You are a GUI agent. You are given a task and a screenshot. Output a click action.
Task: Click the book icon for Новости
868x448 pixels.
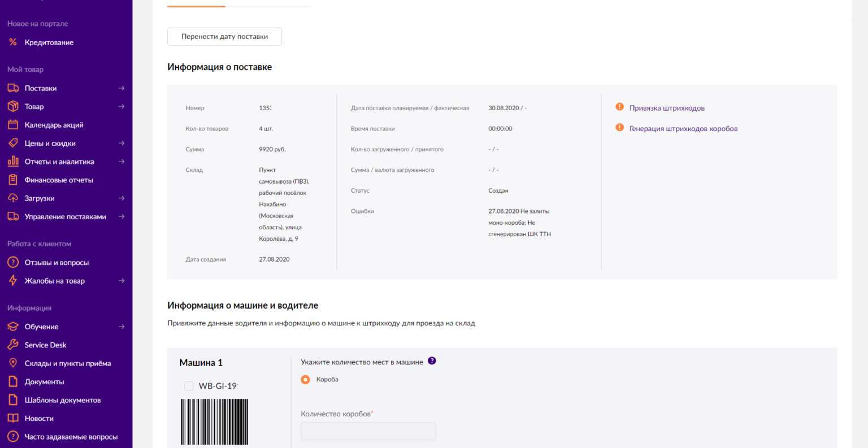pyautogui.click(x=13, y=418)
